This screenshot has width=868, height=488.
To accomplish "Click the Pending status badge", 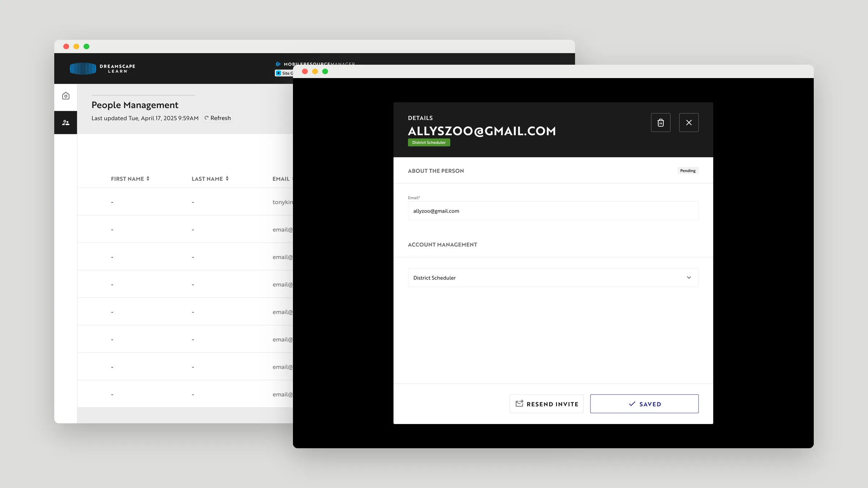I will [x=688, y=171].
